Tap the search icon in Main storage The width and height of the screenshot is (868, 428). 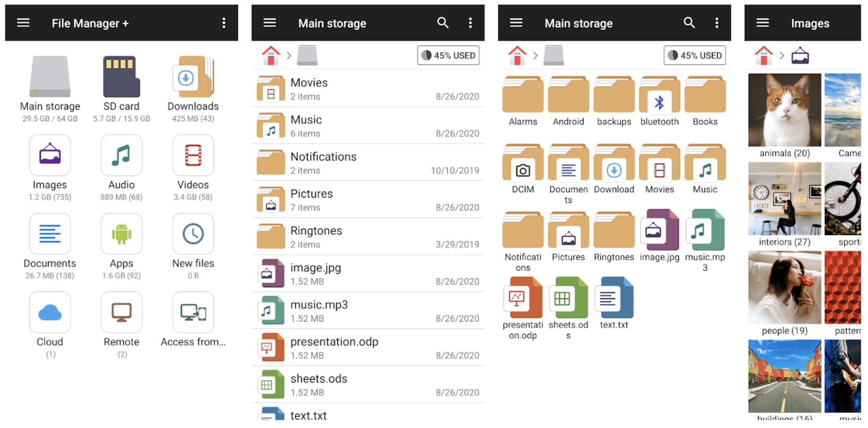(x=442, y=23)
